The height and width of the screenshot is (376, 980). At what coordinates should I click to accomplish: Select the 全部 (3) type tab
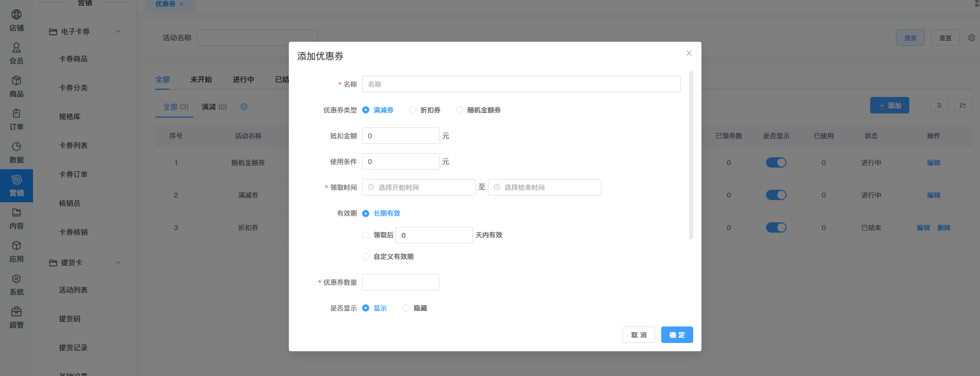(176, 107)
